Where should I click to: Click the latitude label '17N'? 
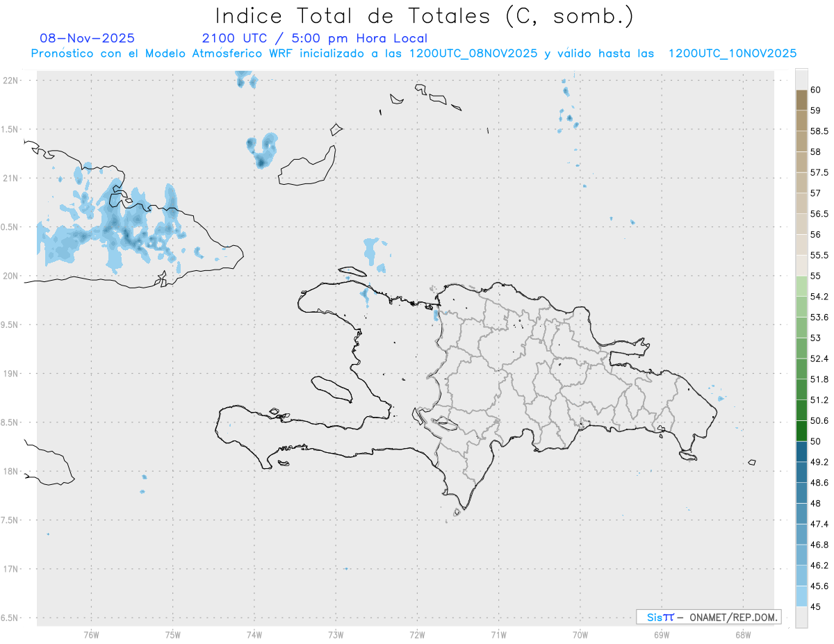coord(10,569)
